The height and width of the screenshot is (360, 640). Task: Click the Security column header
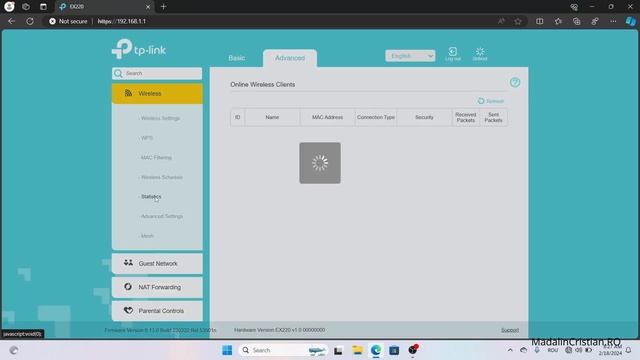424,118
